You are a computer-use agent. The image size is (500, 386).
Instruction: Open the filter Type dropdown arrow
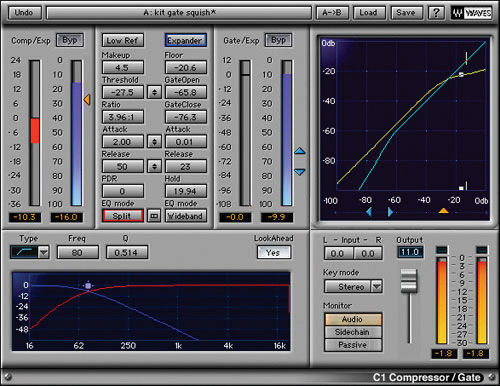click(x=44, y=252)
